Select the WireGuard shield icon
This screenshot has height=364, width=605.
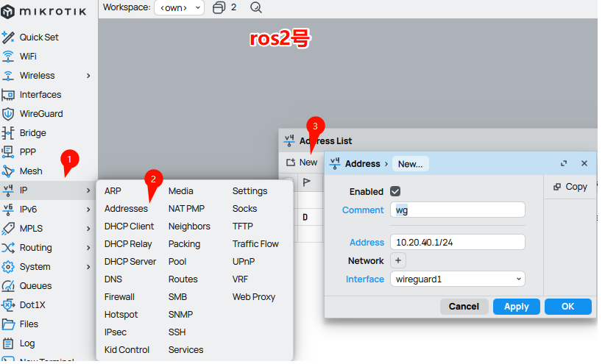[9, 114]
